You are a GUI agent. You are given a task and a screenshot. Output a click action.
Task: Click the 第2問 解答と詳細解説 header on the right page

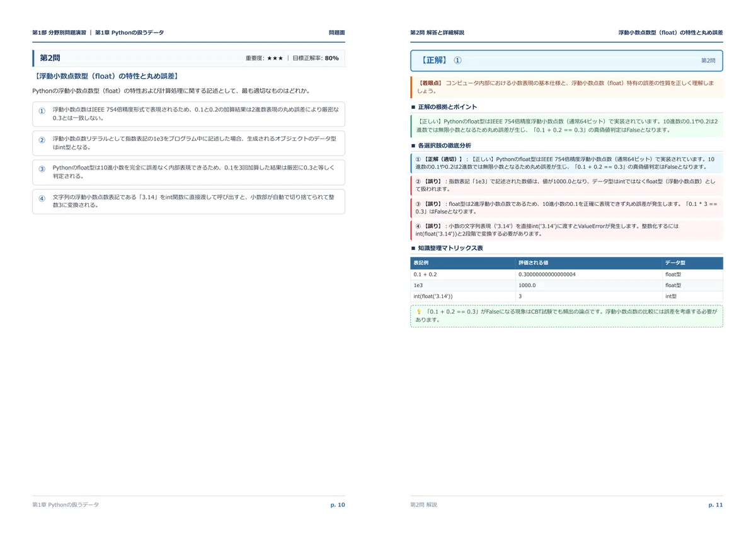point(437,32)
